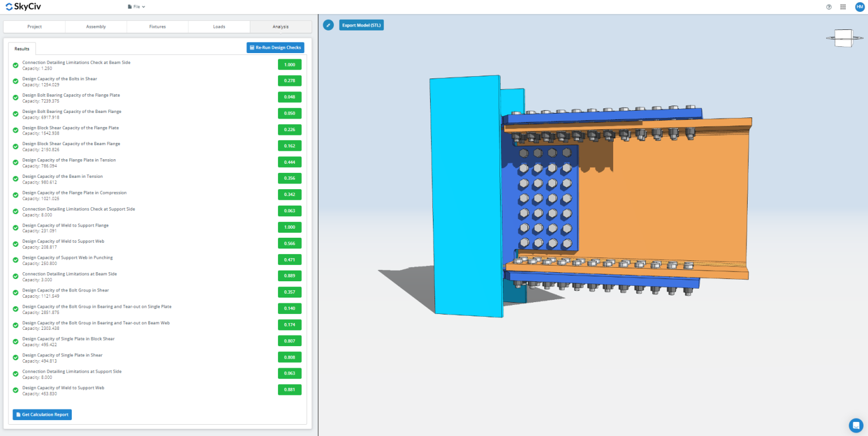This screenshot has width=868, height=436.
Task: Open the chat support bubble
Action: pos(855,426)
